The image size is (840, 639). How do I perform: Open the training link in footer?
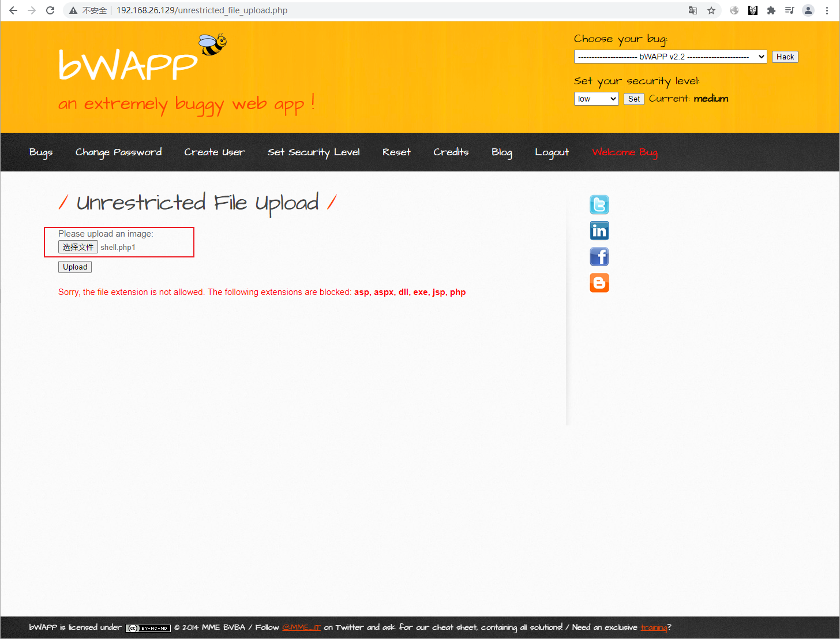click(654, 627)
